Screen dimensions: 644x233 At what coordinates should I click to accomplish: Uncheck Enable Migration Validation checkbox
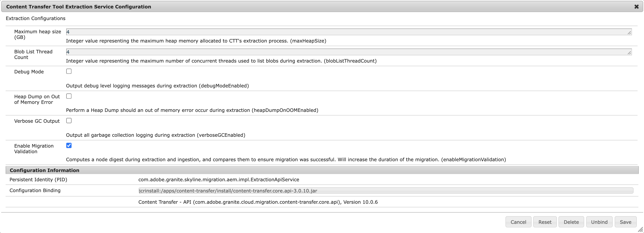tap(69, 145)
